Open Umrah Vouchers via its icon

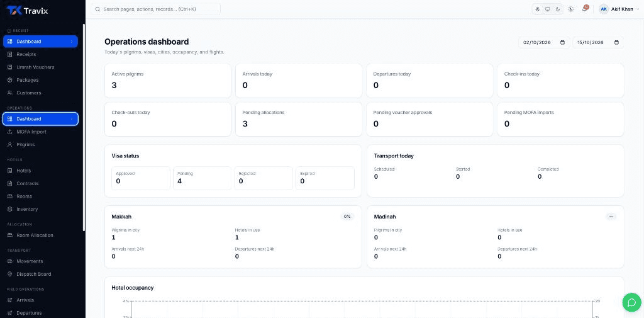(10, 67)
